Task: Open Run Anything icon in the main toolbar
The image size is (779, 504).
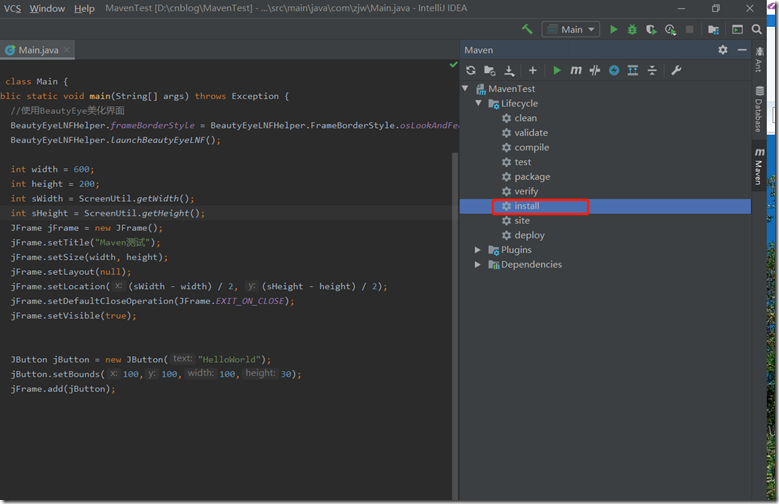Action: 737,30
